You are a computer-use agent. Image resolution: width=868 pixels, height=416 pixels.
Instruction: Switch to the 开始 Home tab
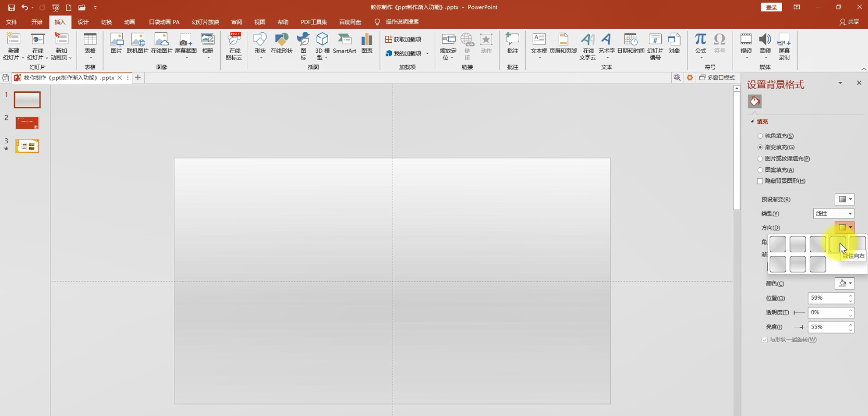pyautogui.click(x=36, y=22)
